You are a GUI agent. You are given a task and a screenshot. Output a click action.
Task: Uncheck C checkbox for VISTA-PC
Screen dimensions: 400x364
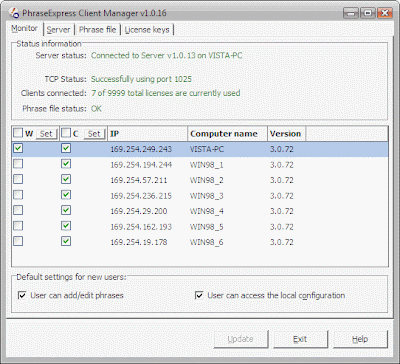[x=66, y=148]
